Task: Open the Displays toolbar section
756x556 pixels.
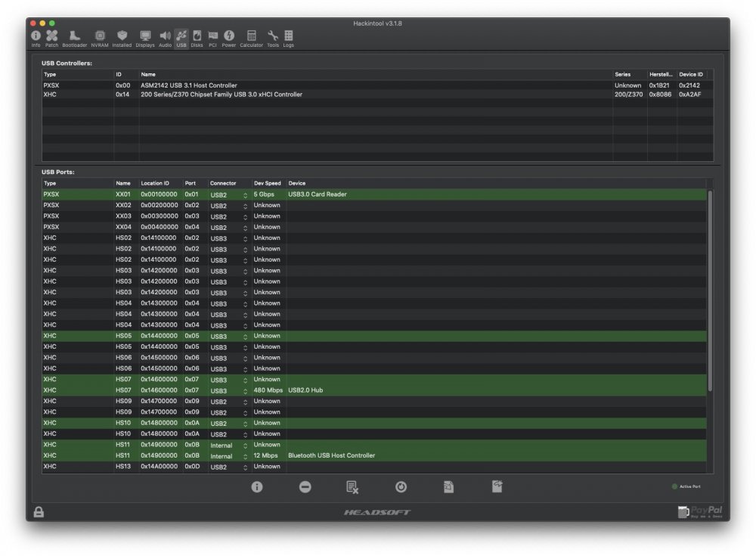Action: pyautogui.click(x=145, y=39)
